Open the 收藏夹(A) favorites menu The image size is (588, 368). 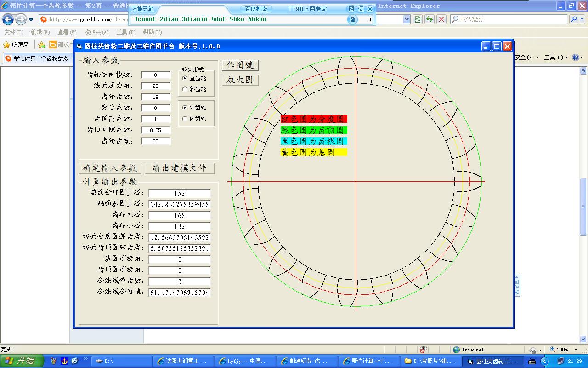pos(96,32)
